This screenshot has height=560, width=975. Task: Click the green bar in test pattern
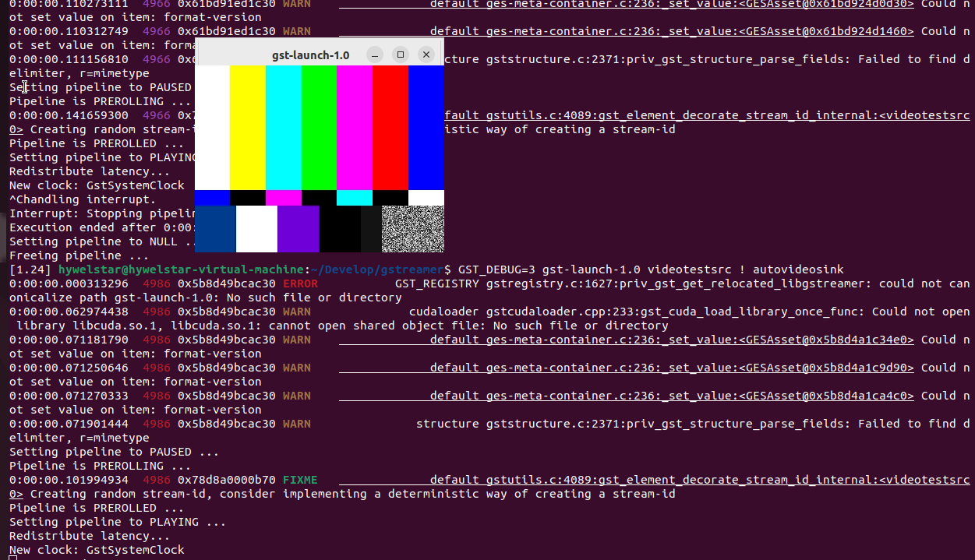[319, 128]
